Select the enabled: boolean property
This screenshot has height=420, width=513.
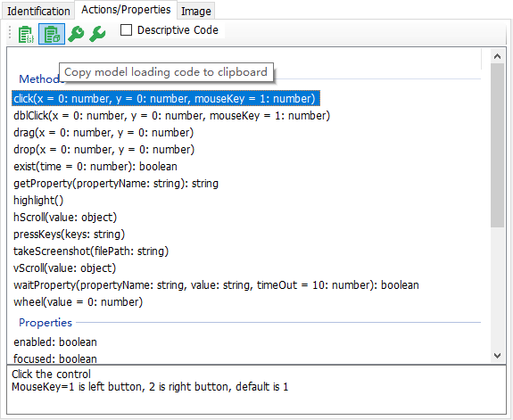click(55, 342)
